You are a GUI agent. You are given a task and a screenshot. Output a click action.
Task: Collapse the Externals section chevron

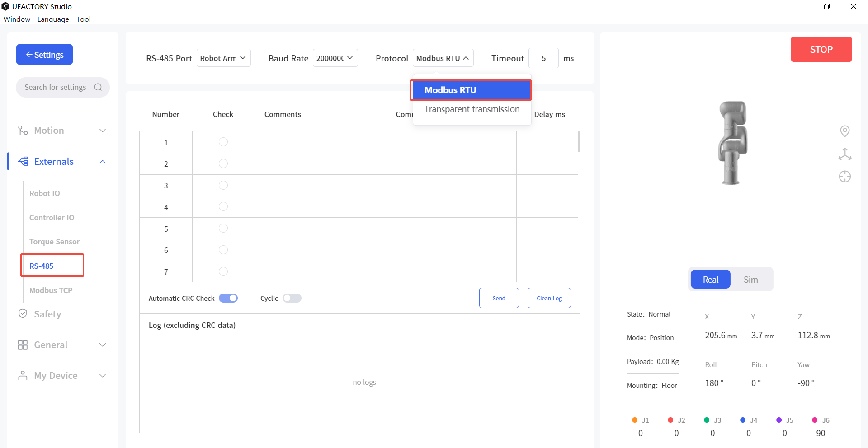coord(103,162)
